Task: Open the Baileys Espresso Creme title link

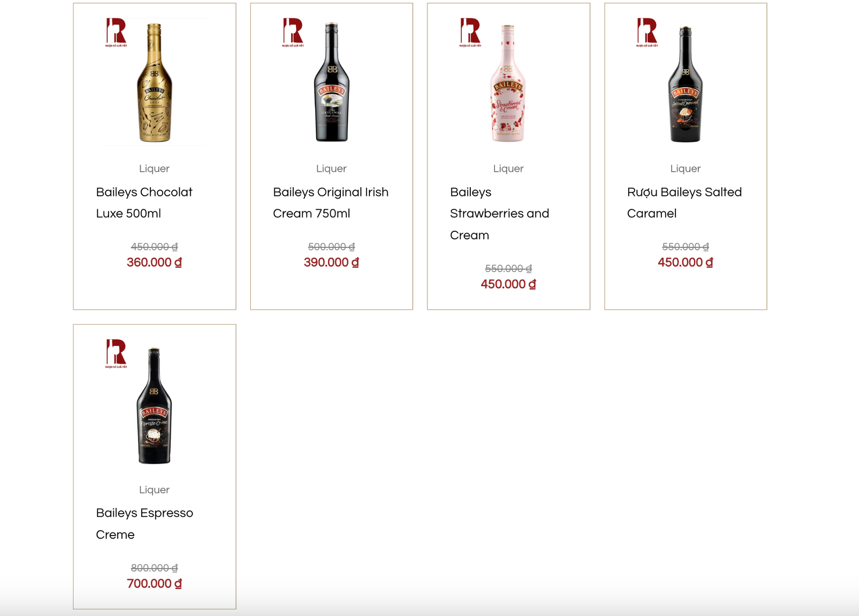Action: (144, 524)
